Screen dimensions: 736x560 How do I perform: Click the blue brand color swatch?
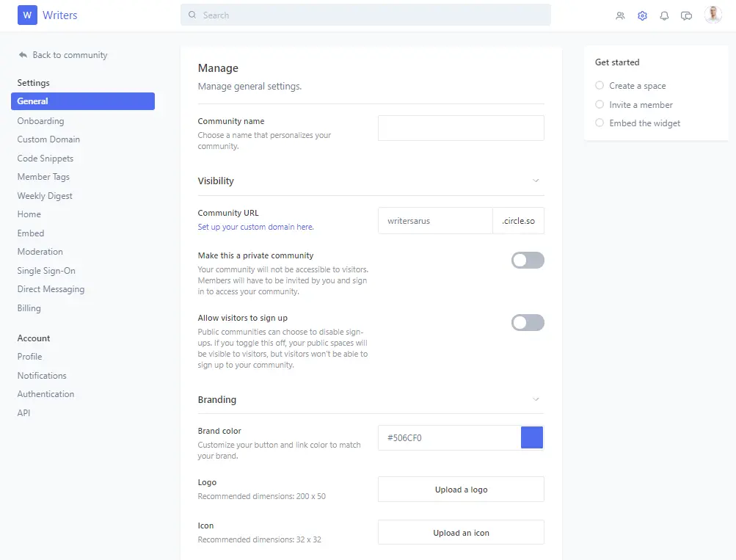click(531, 438)
